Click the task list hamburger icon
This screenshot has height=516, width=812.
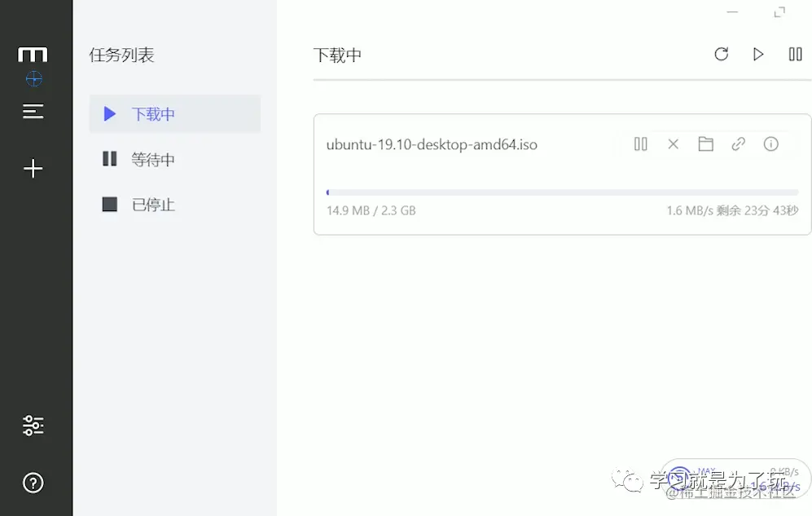pyautogui.click(x=33, y=111)
